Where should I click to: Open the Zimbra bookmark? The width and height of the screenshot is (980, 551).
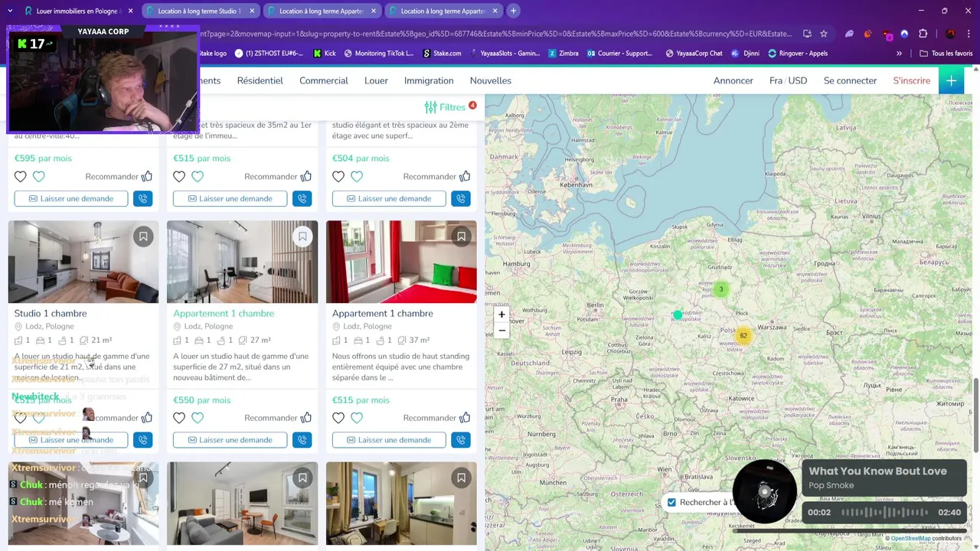[x=563, y=54]
